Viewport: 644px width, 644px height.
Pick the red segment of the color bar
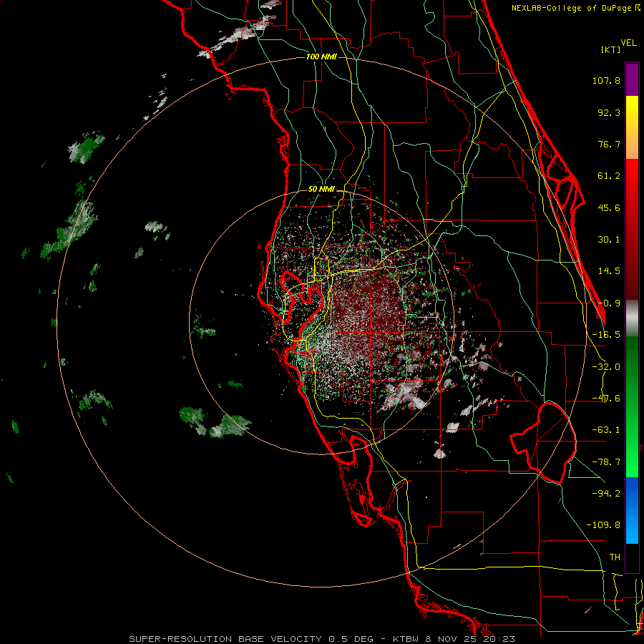[x=632, y=229]
